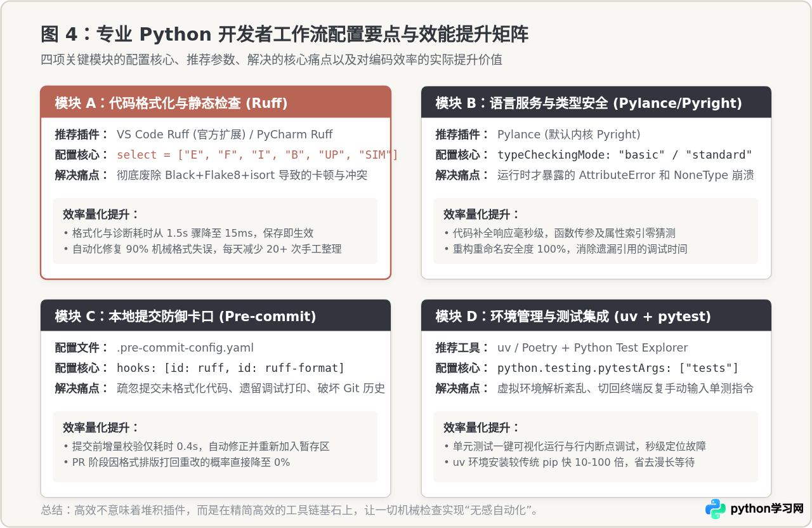Click the "推荐插件：" label in module B
This screenshot has width=812, height=528.
coord(462,135)
